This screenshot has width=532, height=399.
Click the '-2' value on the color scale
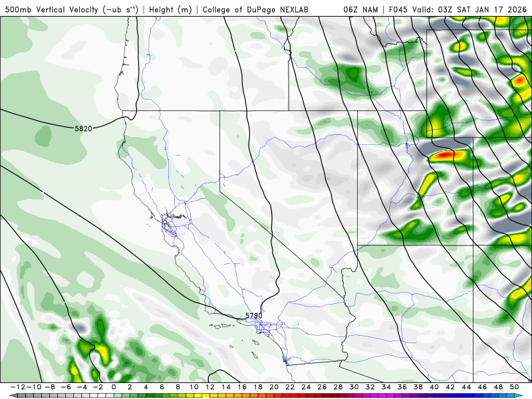[x=98, y=387]
